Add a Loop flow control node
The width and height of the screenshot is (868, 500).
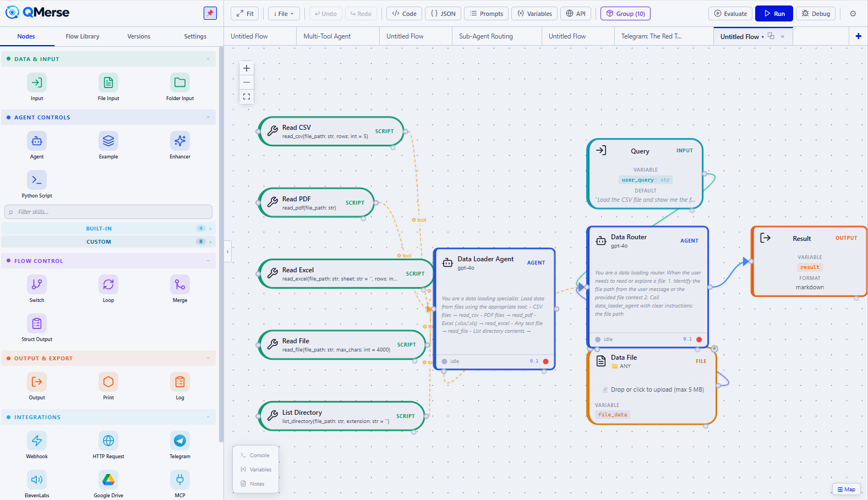point(108,285)
